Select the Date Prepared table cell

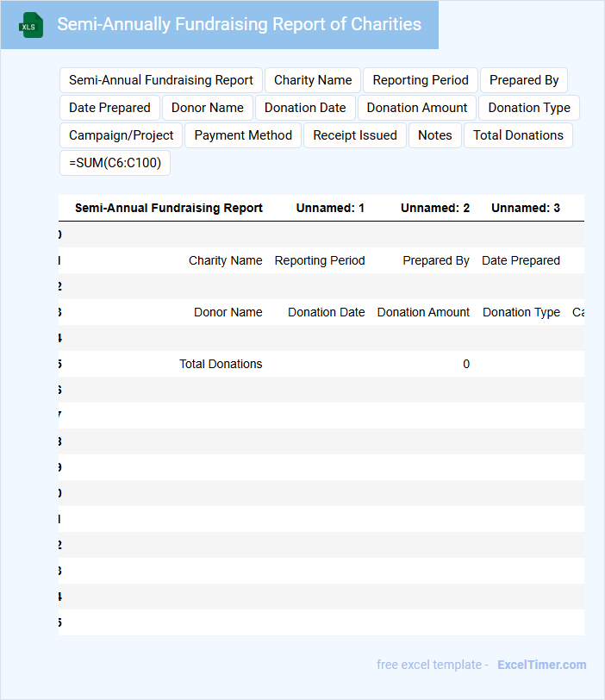521,260
